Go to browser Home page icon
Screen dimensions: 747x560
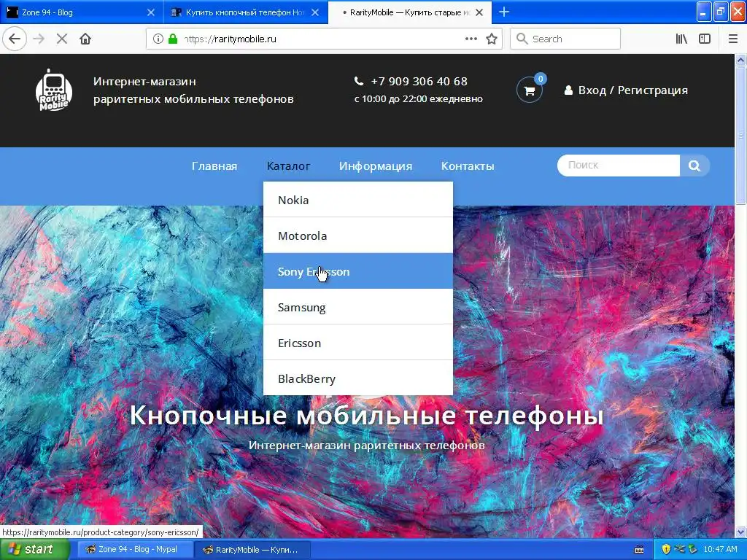pos(85,39)
